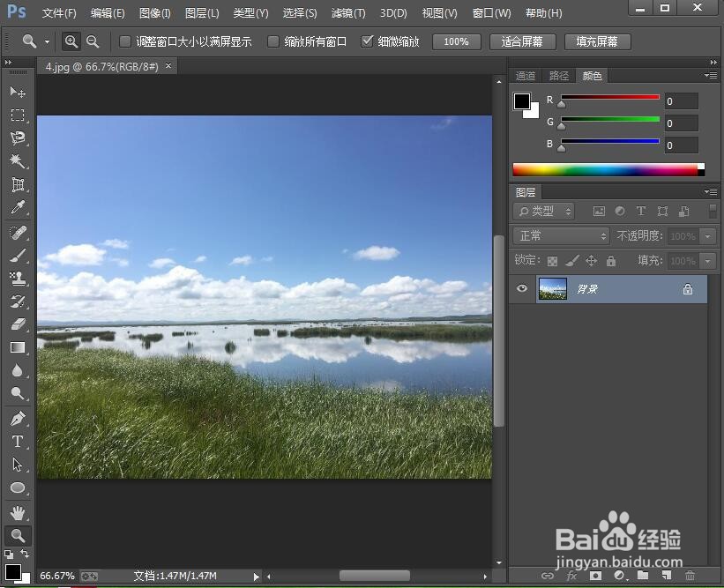This screenshot has height=588, width=724.
Task: Select the Brush tool
Action: coord(18,256)
